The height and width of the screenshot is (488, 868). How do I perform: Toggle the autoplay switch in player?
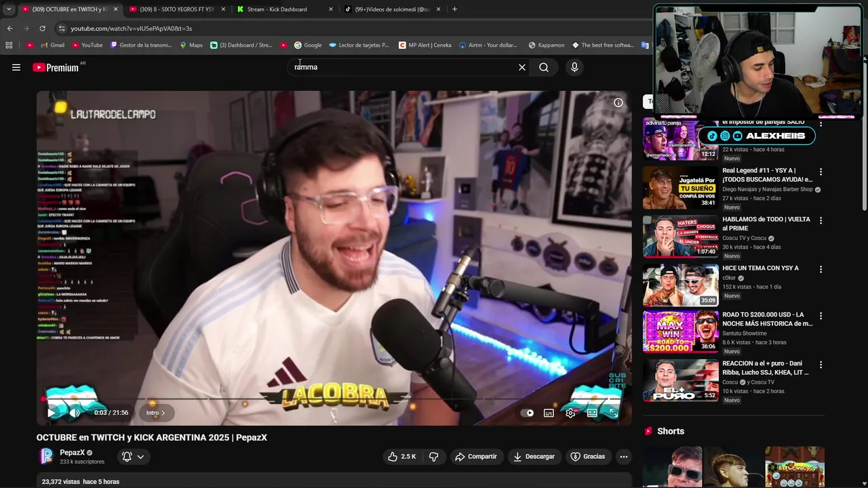point(526,413)
